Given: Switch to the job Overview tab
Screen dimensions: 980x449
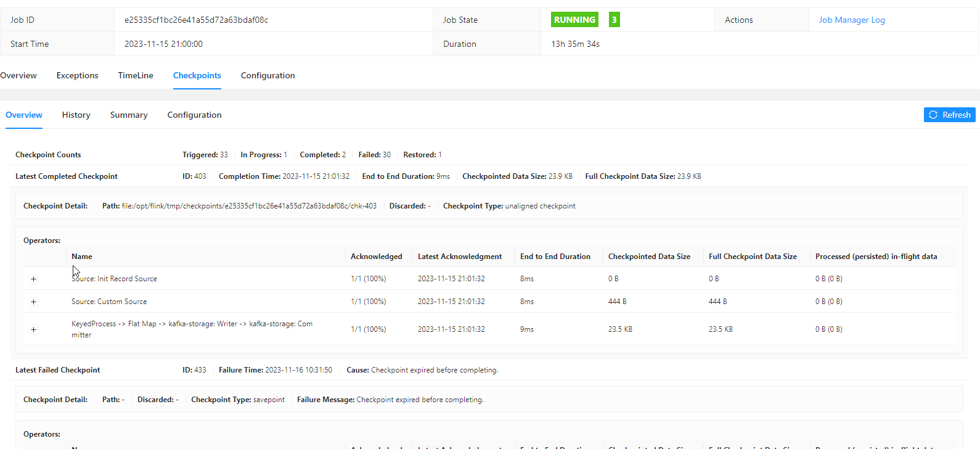Looking at the screenshot, I should coord(18,75).
